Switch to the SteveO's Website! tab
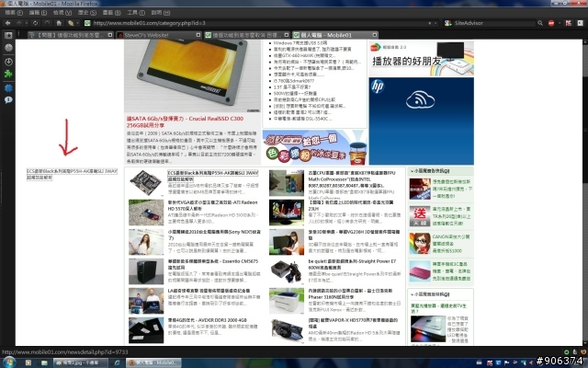 (157, 35)
